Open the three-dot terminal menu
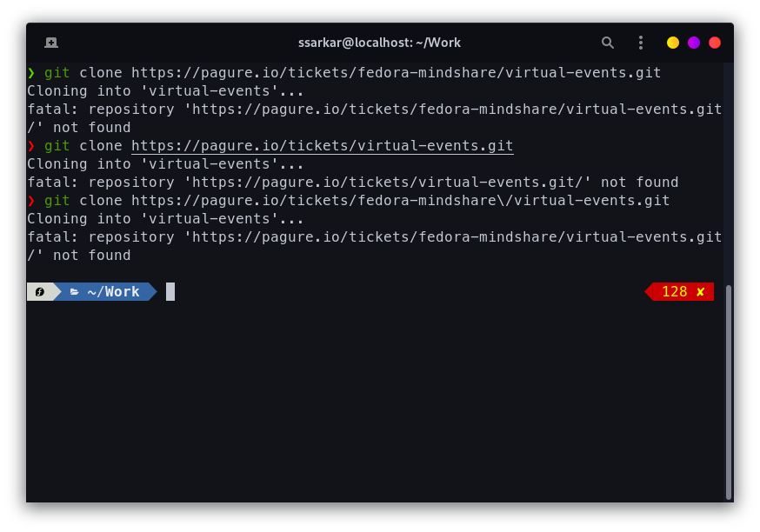 [641, 43]
